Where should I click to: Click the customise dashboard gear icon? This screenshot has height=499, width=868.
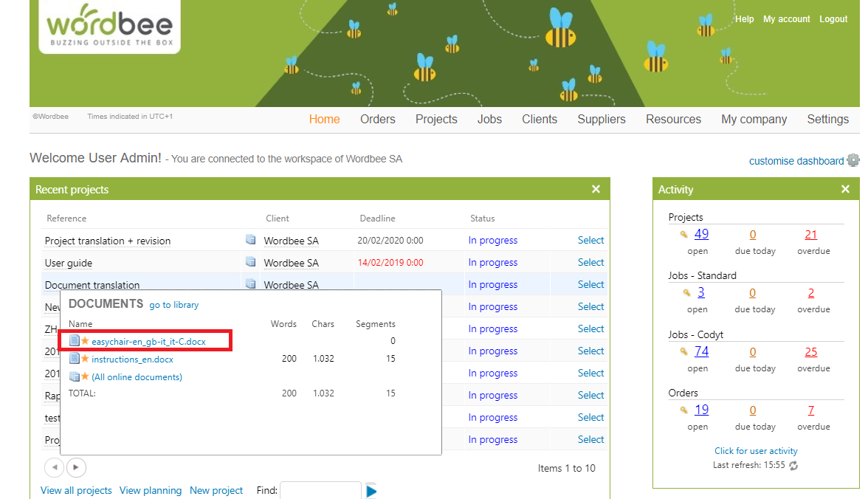(x=852, y=160)
